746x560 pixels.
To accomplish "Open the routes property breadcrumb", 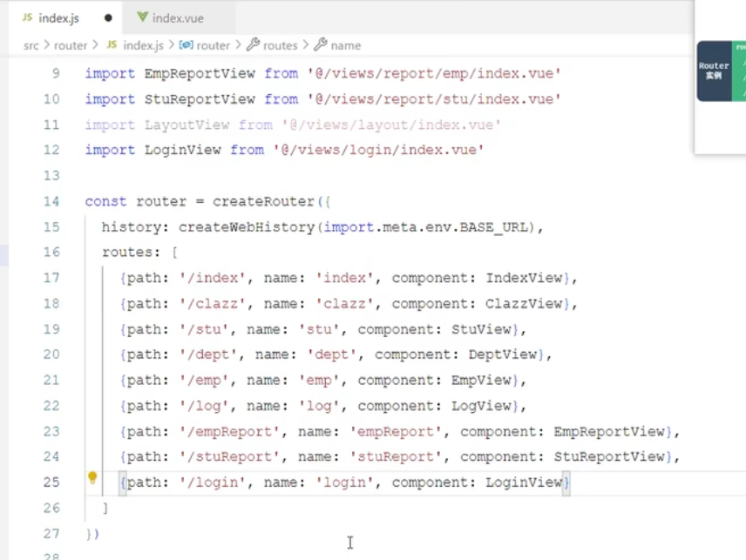I will tap(281, 45).
